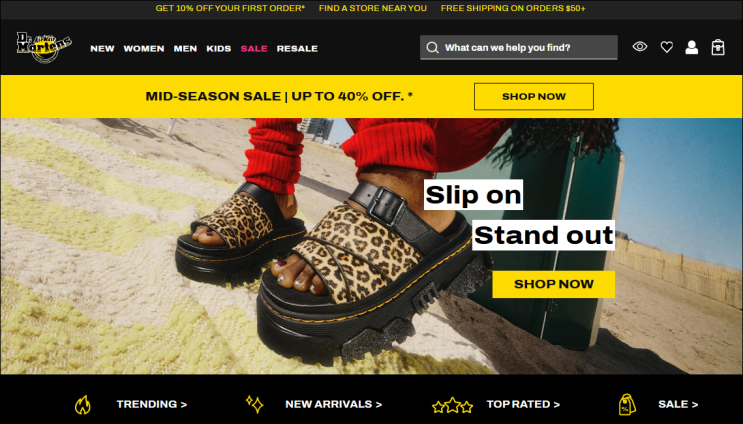Click the flame Trending icon
This screenshot has height=424, width=743.
pyautogui.click(x=82, y=405)
